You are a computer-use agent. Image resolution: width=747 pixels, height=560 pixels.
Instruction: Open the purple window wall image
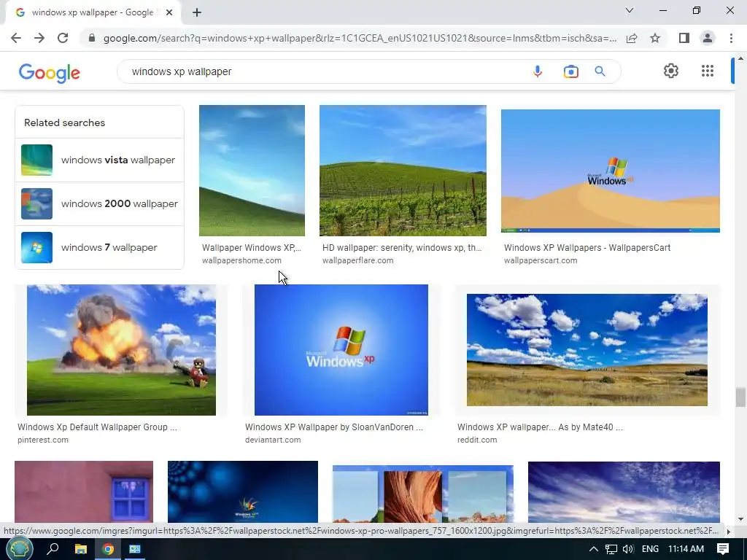[x=84, y=492]
